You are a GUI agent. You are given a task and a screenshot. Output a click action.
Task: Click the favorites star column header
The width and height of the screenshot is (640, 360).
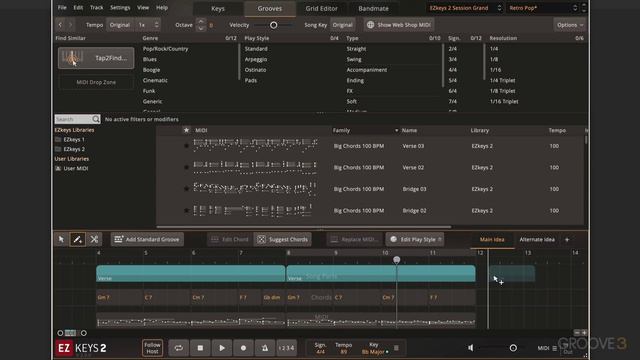pyautogui.click(x=187, y=130)
